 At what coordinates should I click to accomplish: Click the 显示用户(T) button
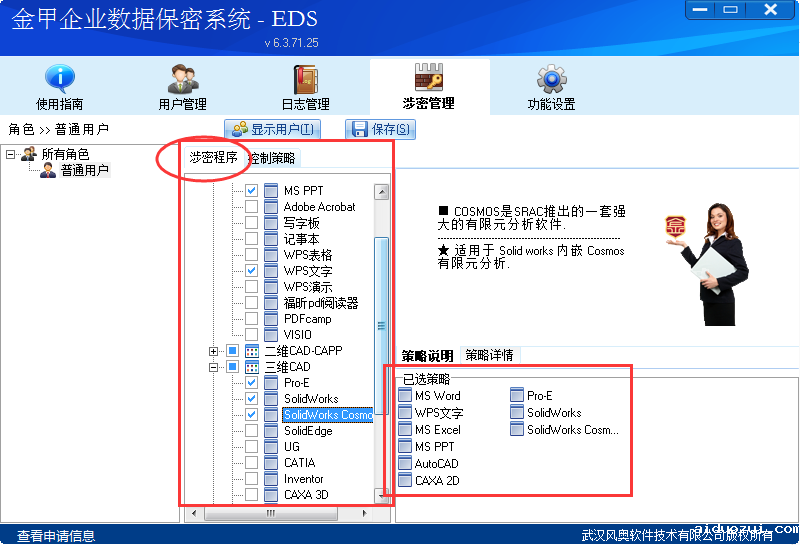(272, 129)
